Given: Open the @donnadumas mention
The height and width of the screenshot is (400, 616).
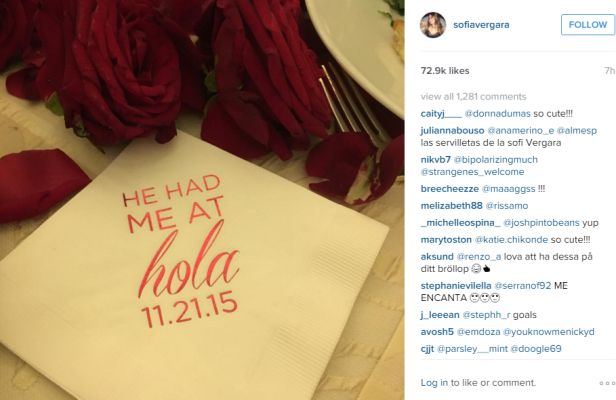Looking at the screenshot, I should (x=498, y=114).
